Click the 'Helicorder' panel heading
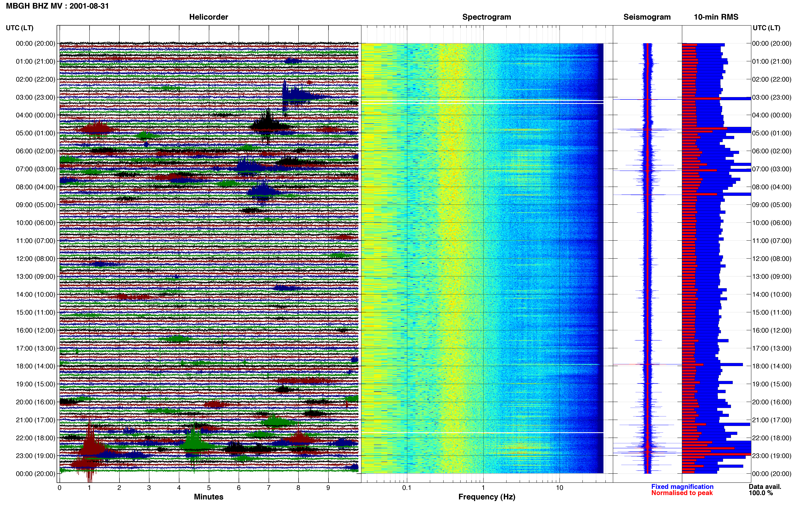Viewport: 812px width, 508px height. point(209,17)
